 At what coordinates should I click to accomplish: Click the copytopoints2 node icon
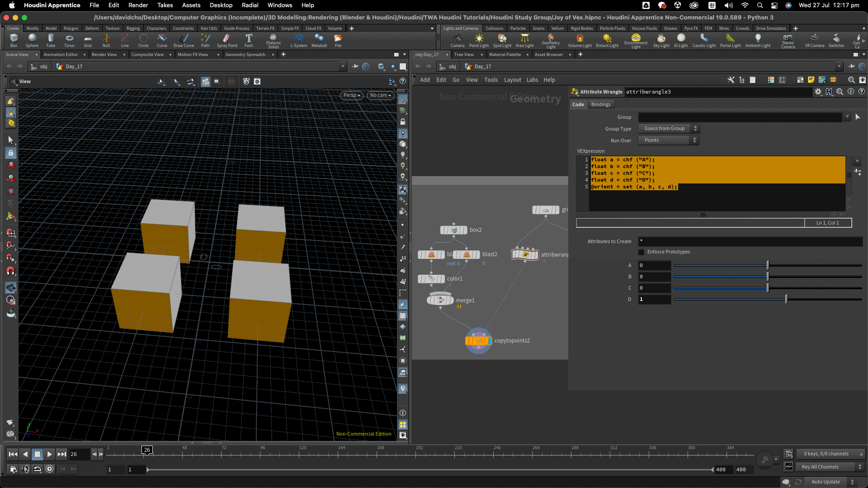pos(478,341)
